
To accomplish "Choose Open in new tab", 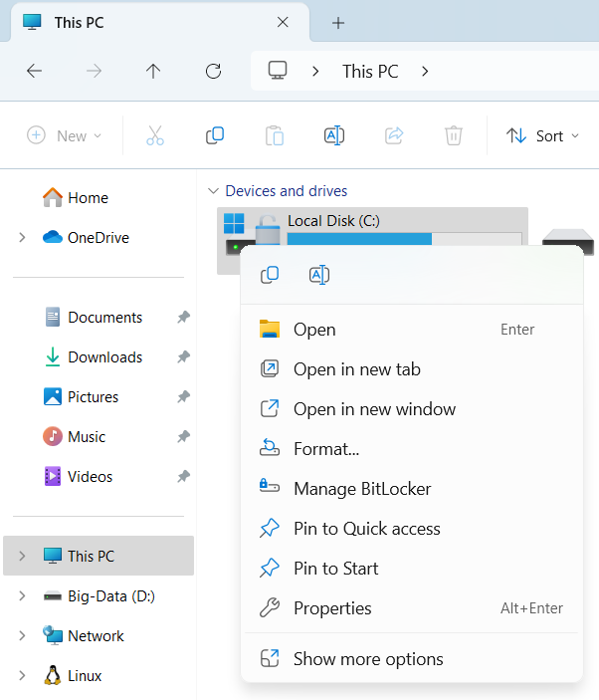I will click(412, 369).
